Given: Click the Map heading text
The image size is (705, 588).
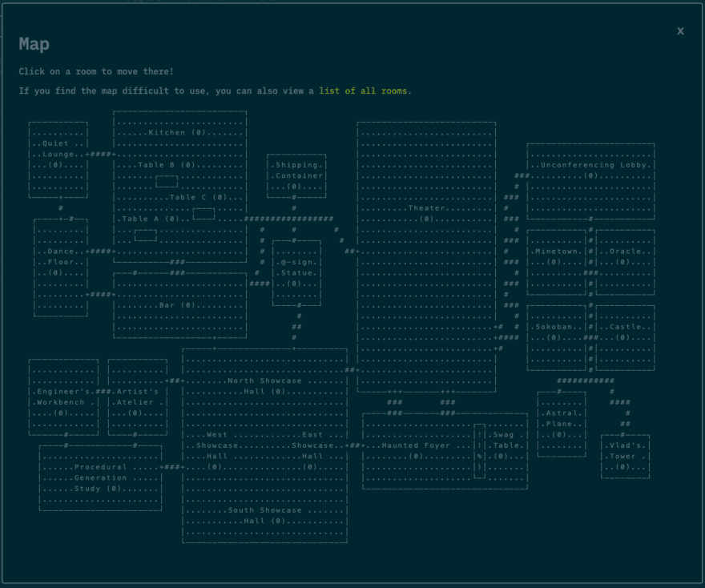Looking at the screenshot, I should (x=34, y=44).
